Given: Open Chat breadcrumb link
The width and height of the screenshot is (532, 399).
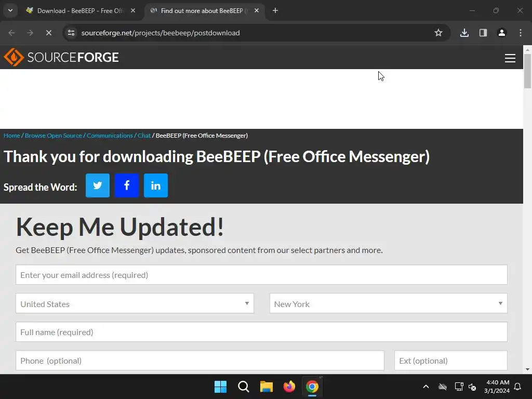Looking at the screenshot, I should click(x=144, y=136).
